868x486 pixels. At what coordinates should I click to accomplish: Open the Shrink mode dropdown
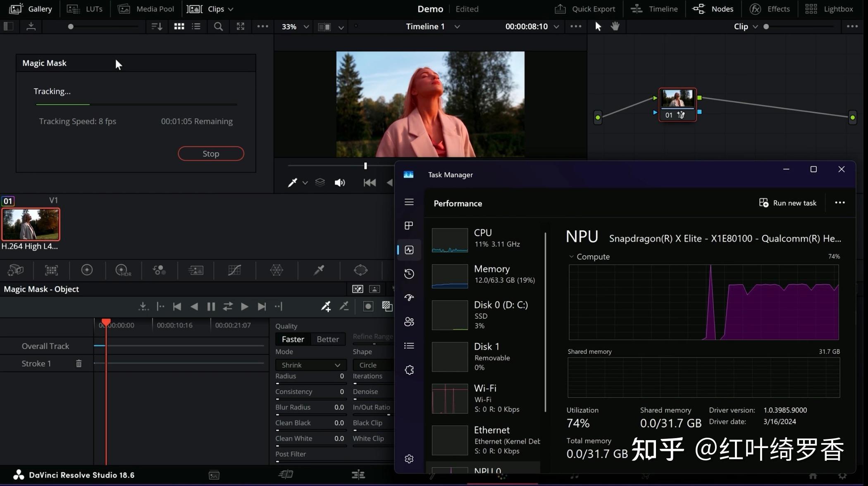310,365
